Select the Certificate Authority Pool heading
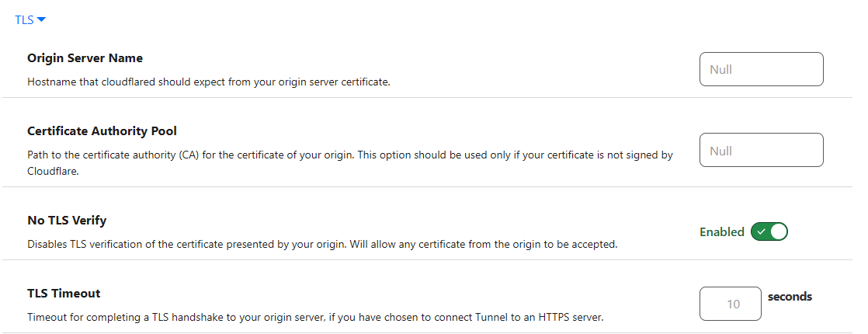868x334 pixels. click(102, 130)
